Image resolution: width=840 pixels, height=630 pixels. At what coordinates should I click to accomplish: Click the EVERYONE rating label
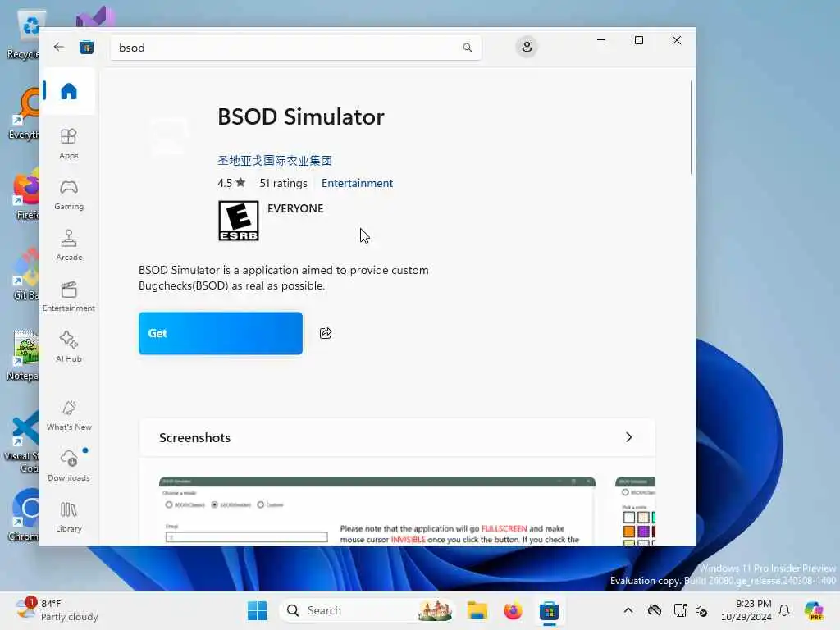(295, 208)
